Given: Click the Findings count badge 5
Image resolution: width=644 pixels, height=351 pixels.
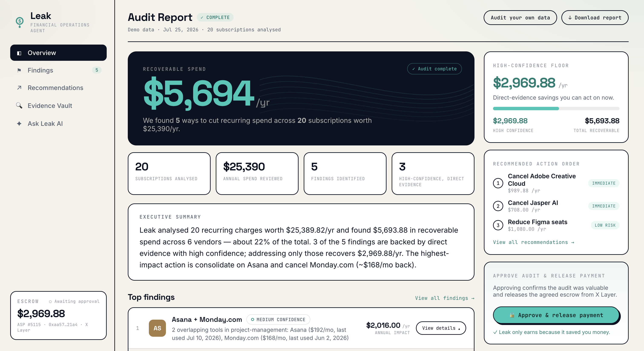Looking at the screenshot, I should [x=97, y=70].
